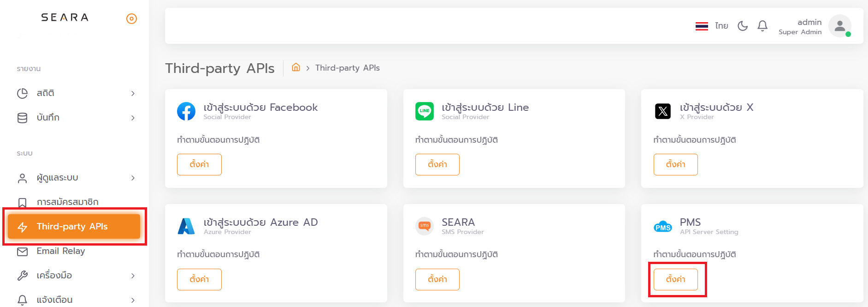Viewport: 868px width, 307px height.
Task: Toggle the sidebar pin circle icon
Action: pos(131,18)
